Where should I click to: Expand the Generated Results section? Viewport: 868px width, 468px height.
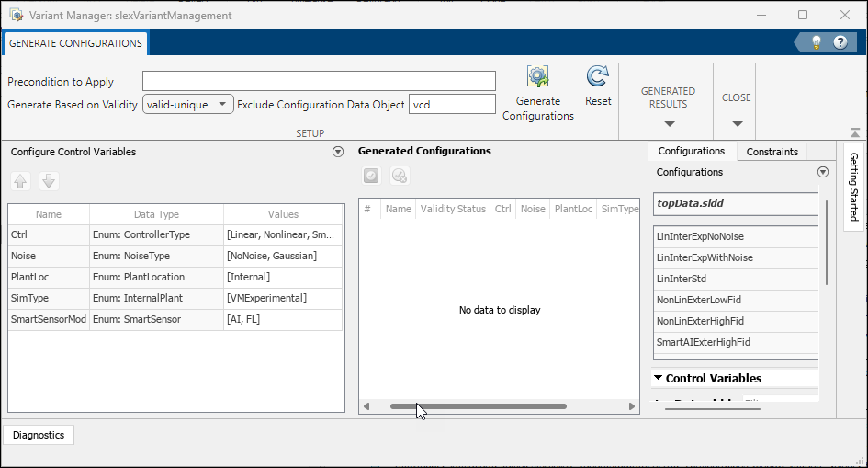(669, 123)
